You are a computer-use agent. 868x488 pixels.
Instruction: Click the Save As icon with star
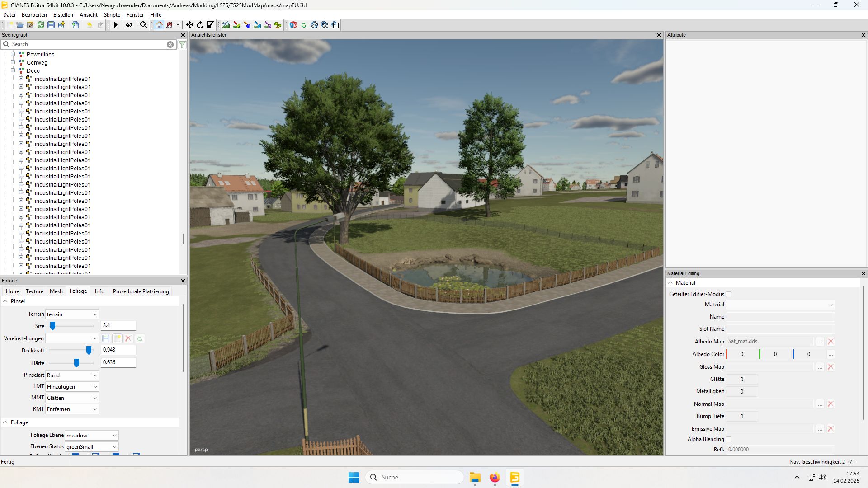[61, 25]
